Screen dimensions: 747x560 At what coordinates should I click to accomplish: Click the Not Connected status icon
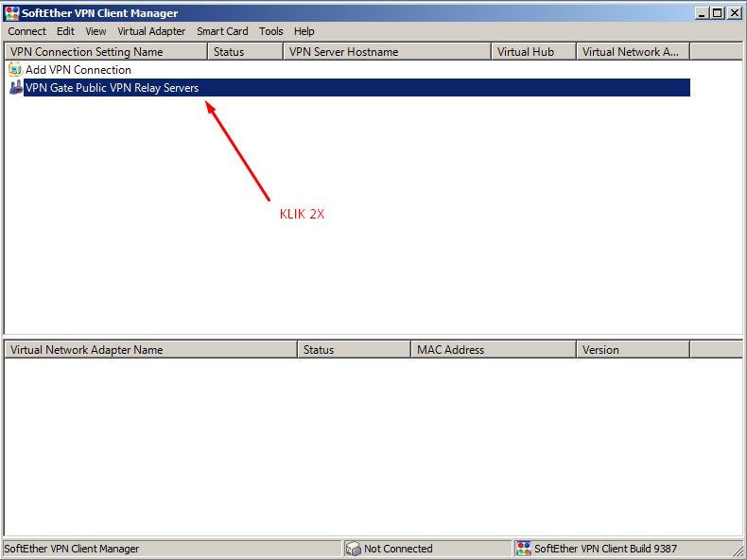[x=353, y=549]
